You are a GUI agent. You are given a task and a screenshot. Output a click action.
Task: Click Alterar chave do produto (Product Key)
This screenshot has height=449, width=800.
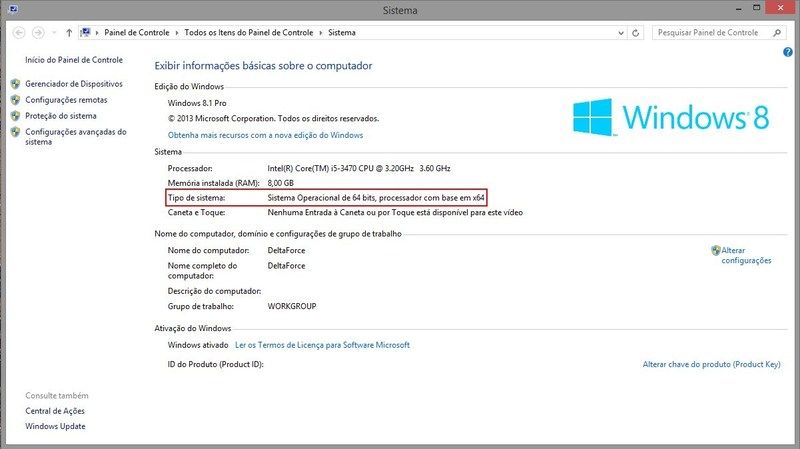pyautogui.click(x=711, y=364)
